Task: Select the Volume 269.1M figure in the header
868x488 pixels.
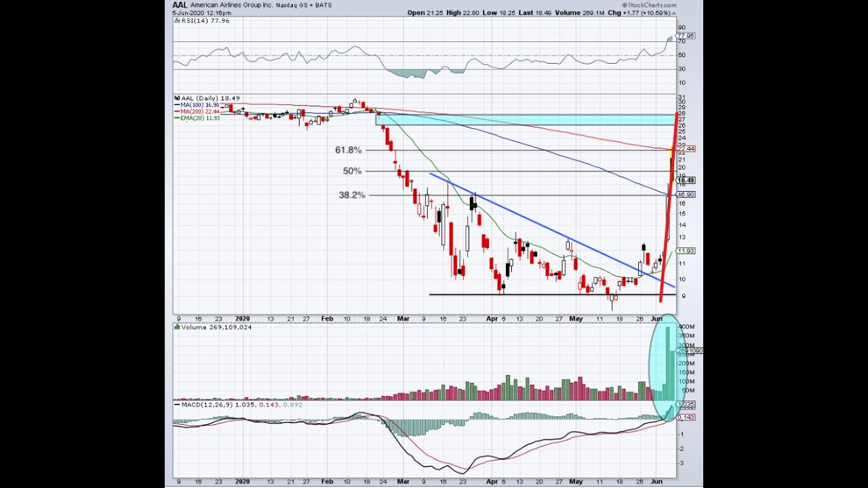Action: tap(578, 13)
